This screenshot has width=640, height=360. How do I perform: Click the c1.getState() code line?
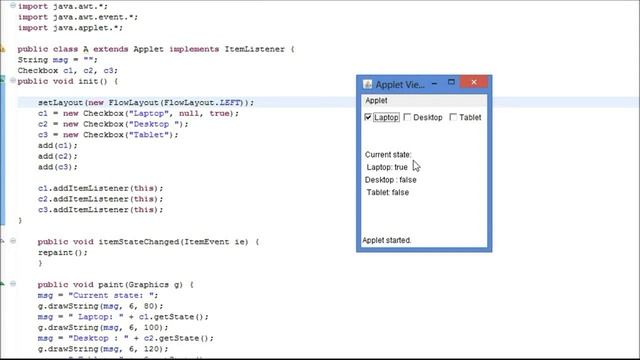pos(123,317)
